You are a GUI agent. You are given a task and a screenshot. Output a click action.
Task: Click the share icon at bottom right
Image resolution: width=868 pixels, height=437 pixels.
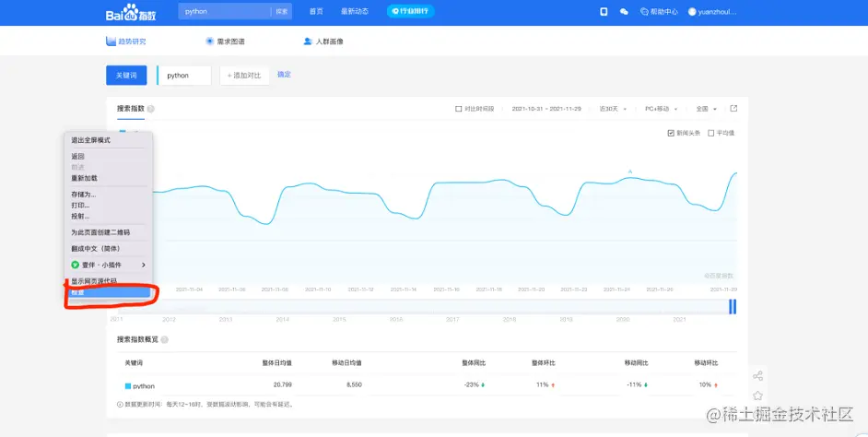point(757,376)
